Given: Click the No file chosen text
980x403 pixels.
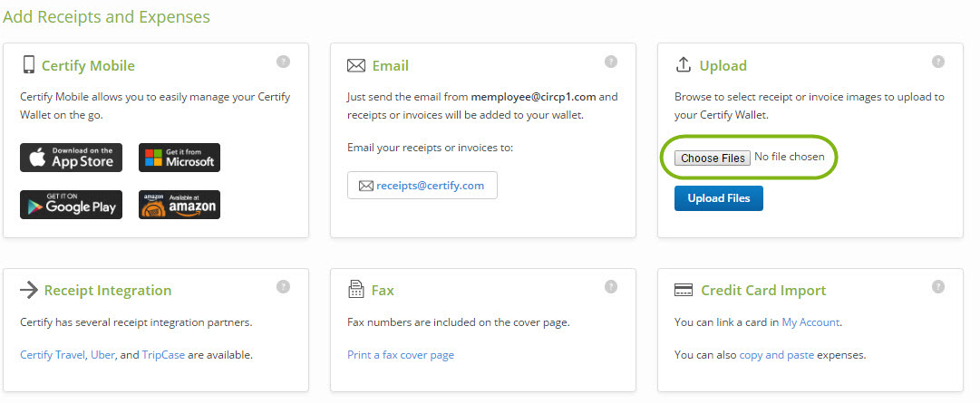Looking at the screenshot, I should (790, 157).
